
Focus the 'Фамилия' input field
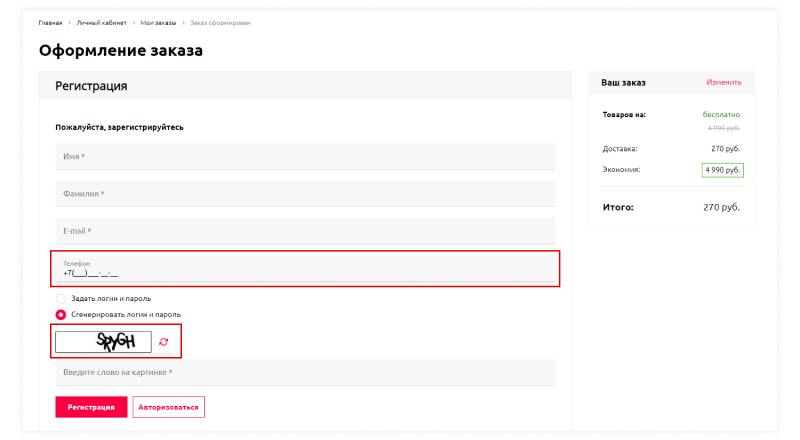305,194
